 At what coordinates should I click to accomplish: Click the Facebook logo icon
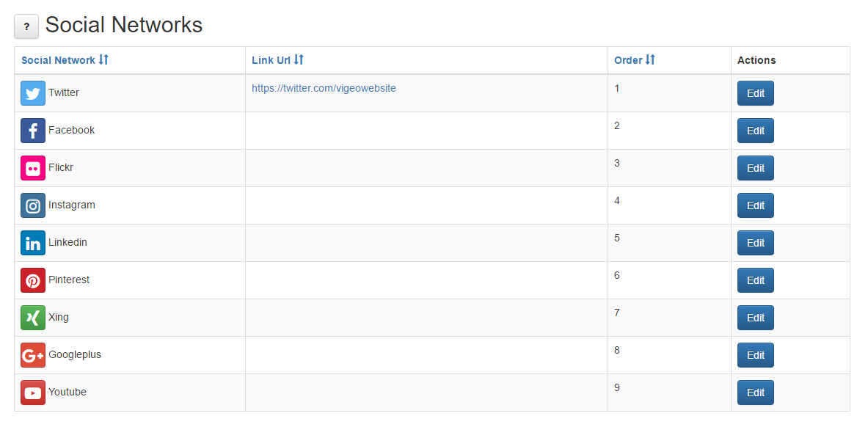coord(33,131)
